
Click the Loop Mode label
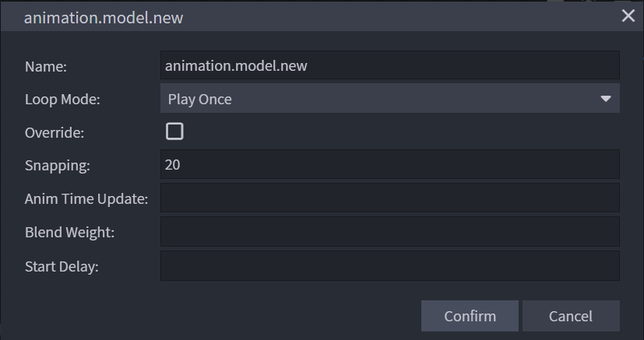pos(62,100)
